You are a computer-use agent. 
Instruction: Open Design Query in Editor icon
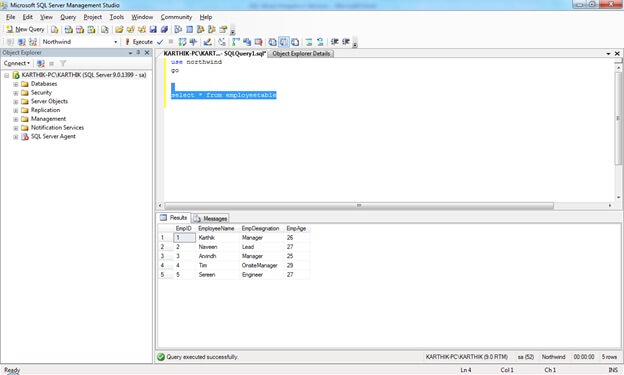[207, 42]
